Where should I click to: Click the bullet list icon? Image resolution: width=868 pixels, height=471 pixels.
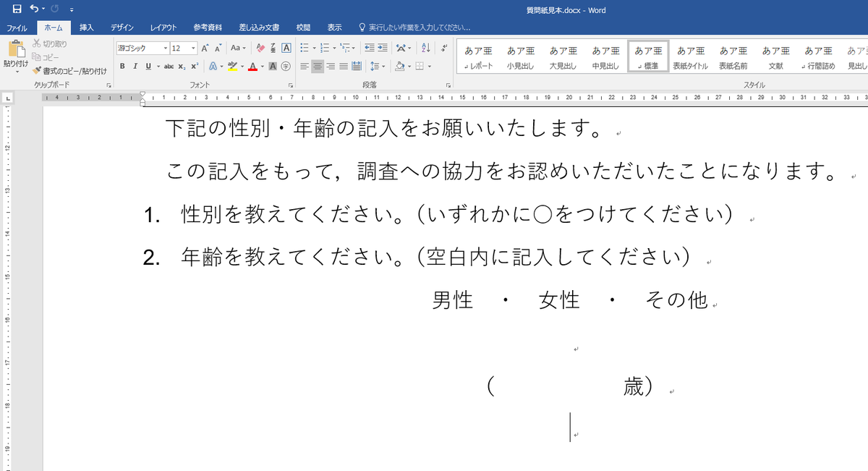tap(304, 48)
